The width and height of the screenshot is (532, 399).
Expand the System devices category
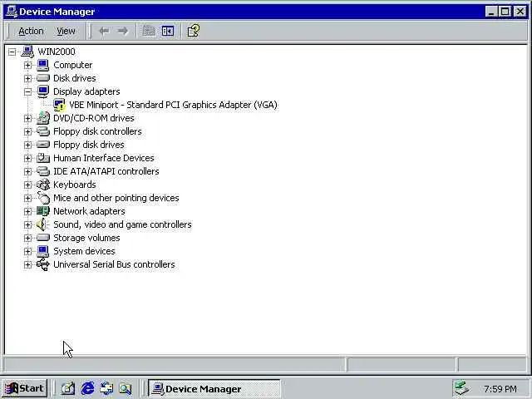pos(27,251)
